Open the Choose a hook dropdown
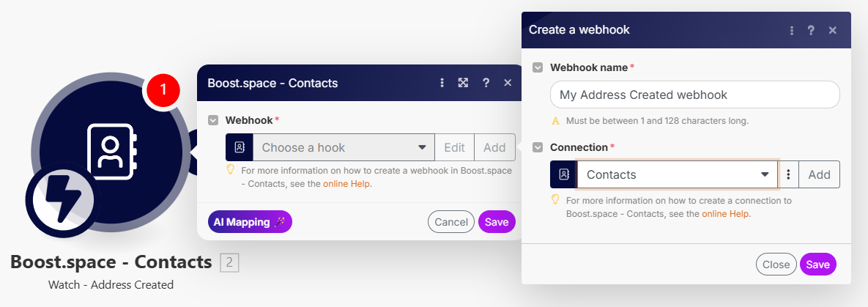 344,147
